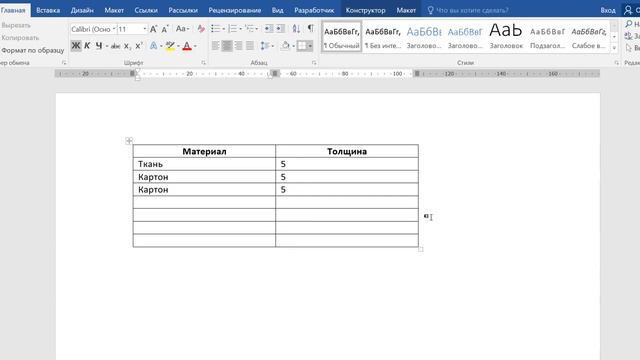Image resolution: width=640 pixels, height=360 pixels.
Task: Insert numbered list
Action: pyautogui.click(x=232, y=29)
